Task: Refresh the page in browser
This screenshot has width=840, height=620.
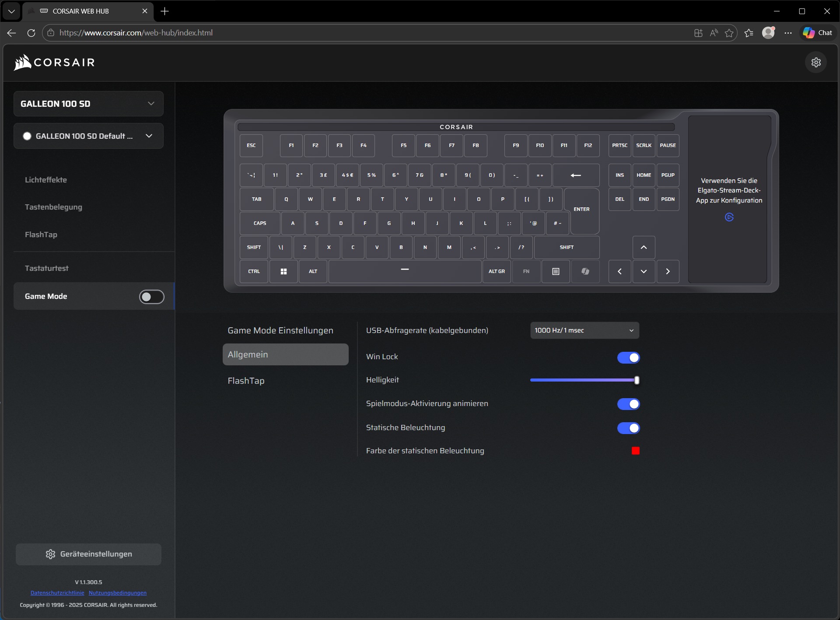Action: (31, 33)
